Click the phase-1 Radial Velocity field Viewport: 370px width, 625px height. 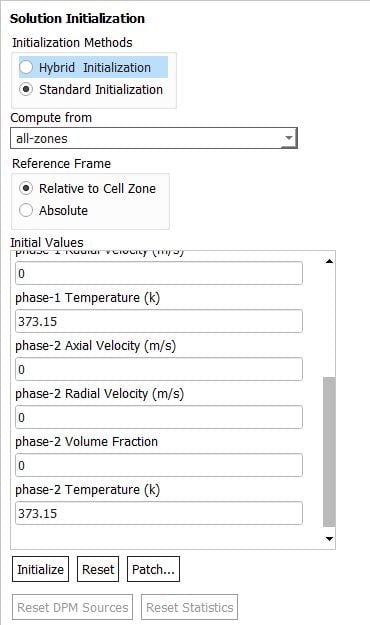pyautogui.click(x=159, y=273)
